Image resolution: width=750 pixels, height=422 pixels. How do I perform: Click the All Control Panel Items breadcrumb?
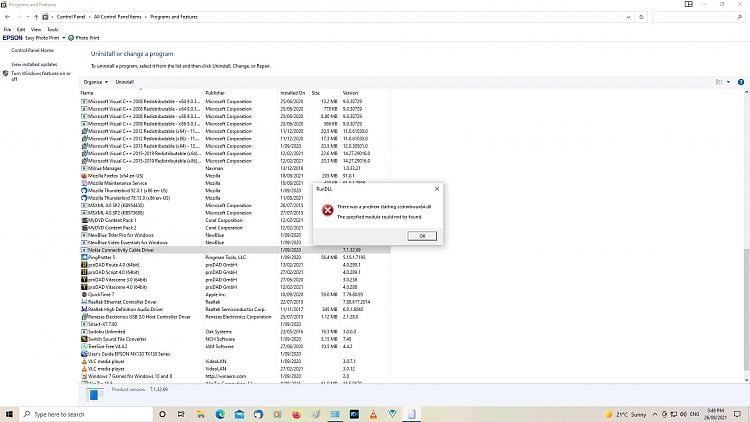click(x=118, y=17)
